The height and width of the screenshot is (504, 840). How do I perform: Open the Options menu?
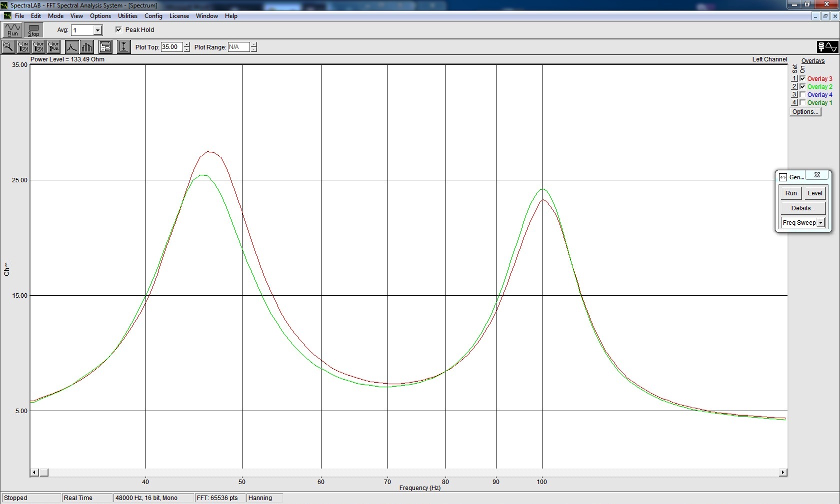[x=100, y=16]
